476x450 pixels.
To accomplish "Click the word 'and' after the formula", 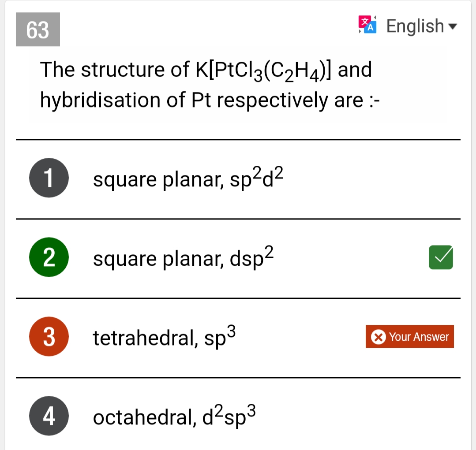I will tap(355, 70).
